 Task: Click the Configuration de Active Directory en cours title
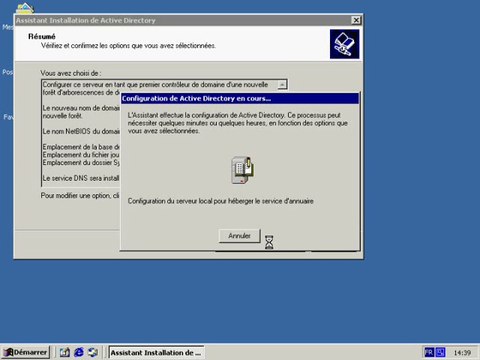(x=196, y=98)
